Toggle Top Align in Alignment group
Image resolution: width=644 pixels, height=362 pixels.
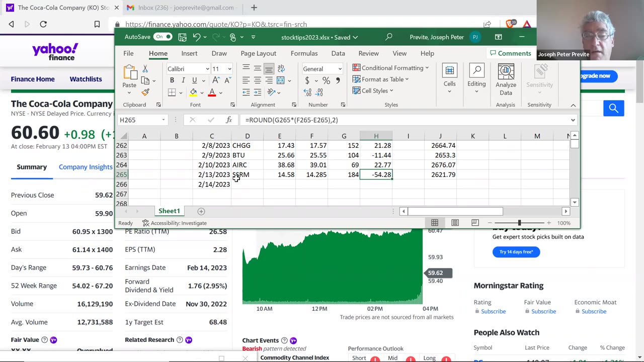(246, 68)
